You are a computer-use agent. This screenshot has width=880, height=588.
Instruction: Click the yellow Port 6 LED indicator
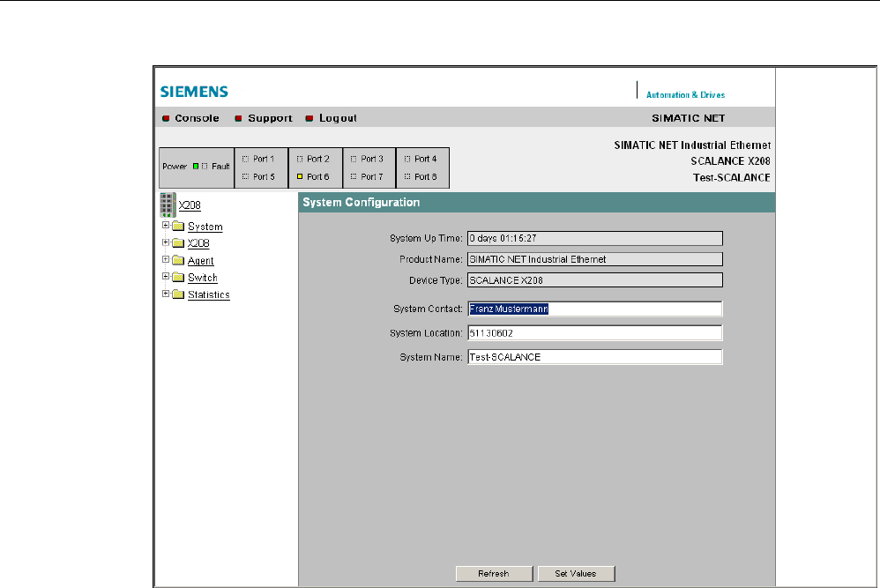[300, 176]
